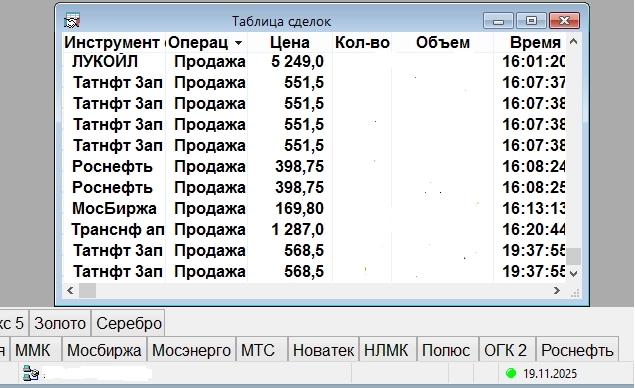Click Продажа in the МосБиржа row
Screen dimensions: 635x388
coord(210,209)
